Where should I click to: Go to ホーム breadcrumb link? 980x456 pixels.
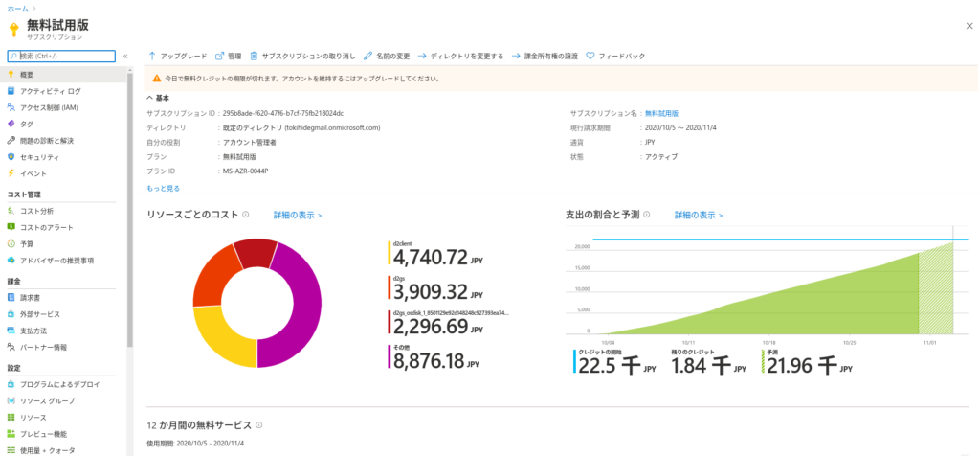point(17,8)
